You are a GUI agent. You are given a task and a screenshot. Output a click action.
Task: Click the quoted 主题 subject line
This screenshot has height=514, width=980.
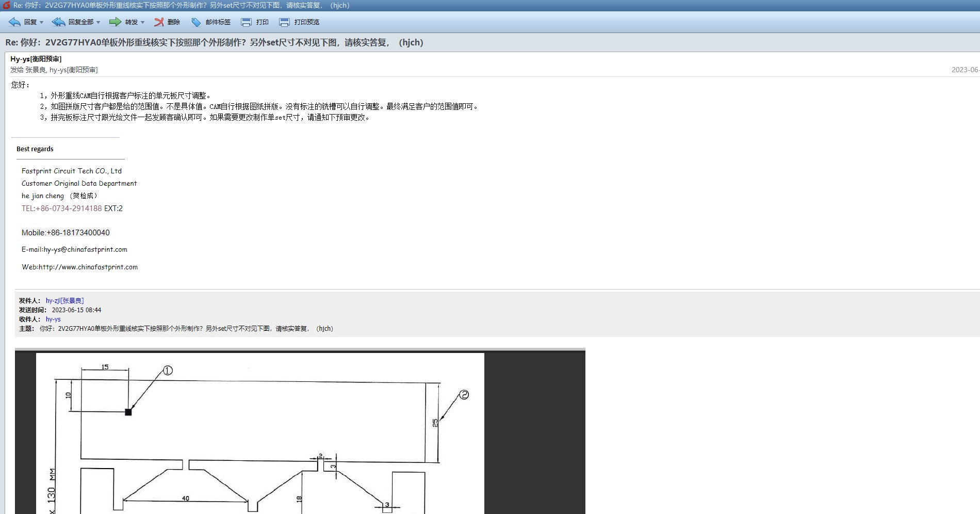point(176,328)
